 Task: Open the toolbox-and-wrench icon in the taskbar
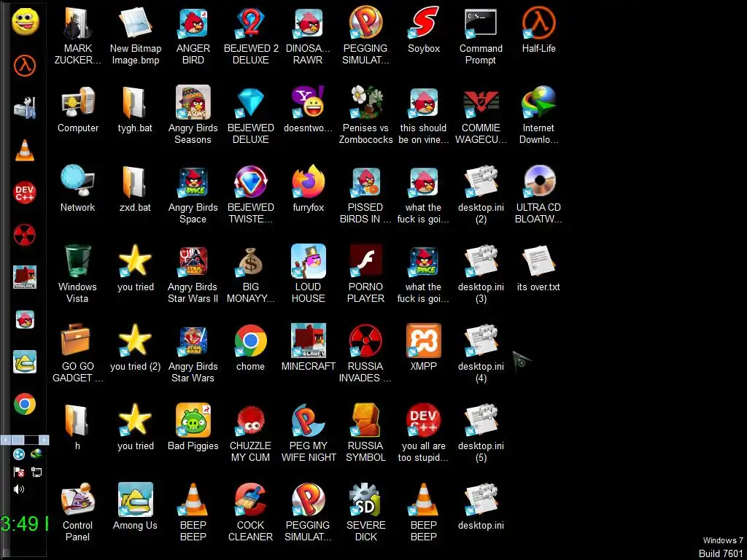coord(25,108)
